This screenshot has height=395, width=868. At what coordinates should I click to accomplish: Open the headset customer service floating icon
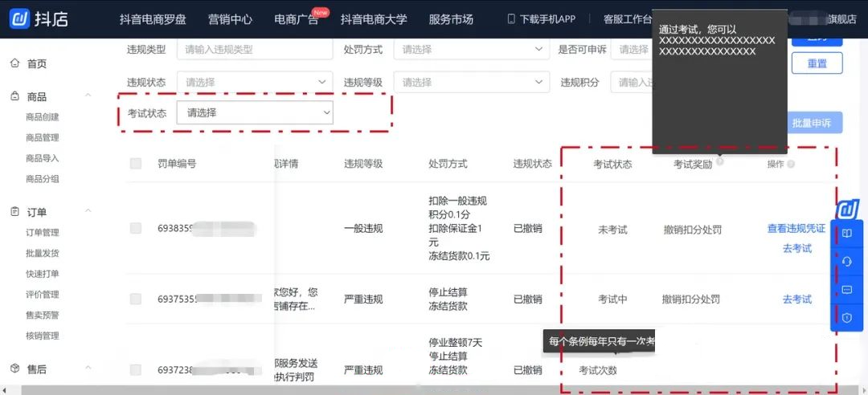846,262
